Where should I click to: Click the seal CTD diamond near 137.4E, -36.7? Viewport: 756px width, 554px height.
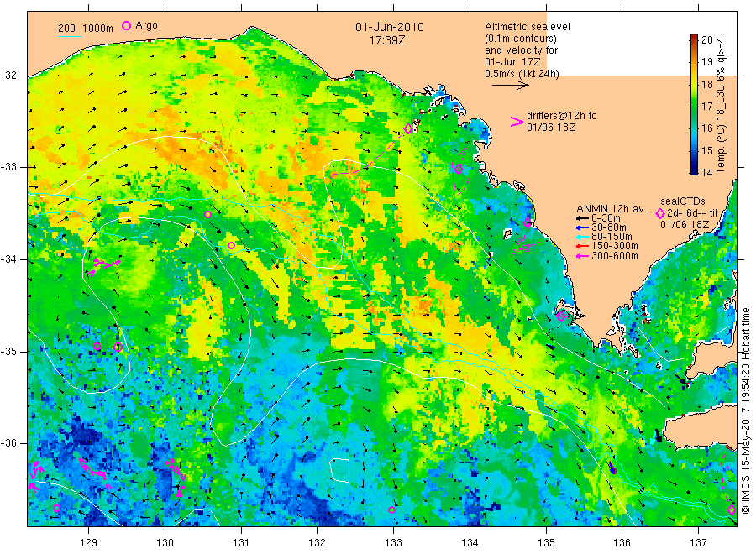click(732, 510)
